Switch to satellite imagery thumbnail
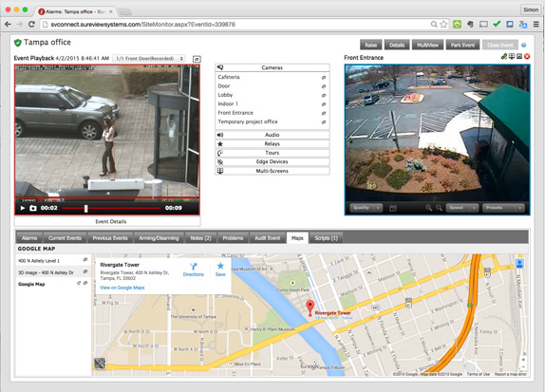Image resolution: width=545 pixels, height=392 pixels. coord(100,364)
